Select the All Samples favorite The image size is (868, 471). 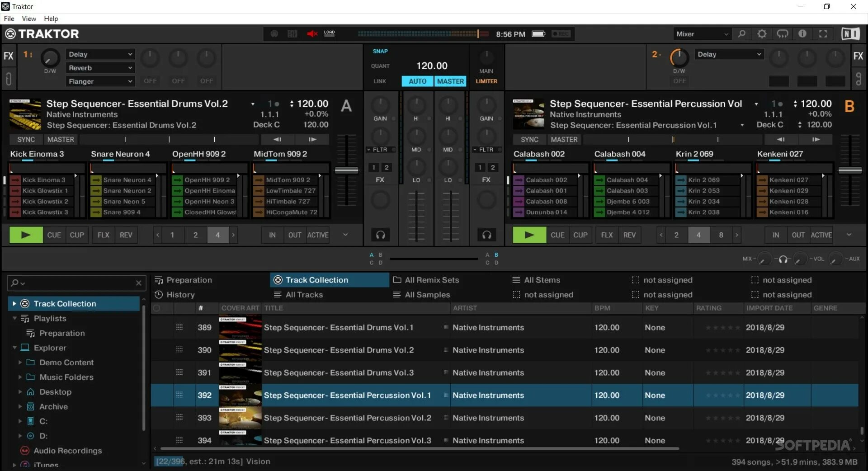click(x=422, y=295)
